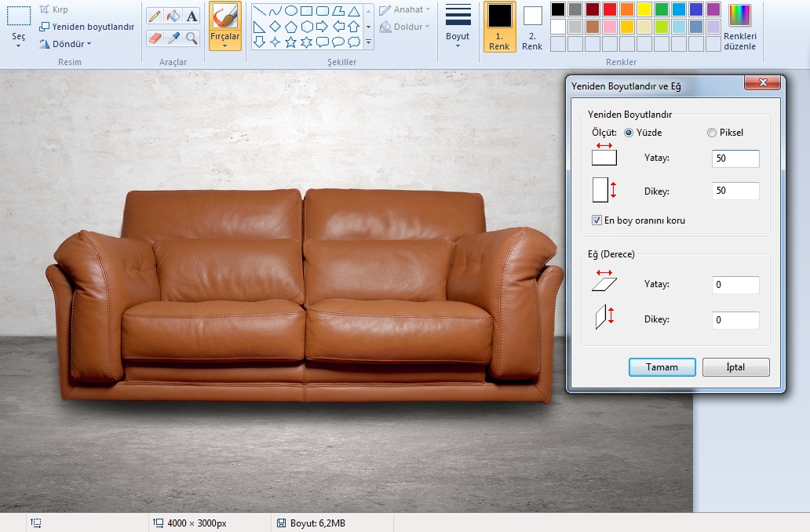Choose the Eraser tool

155,38
